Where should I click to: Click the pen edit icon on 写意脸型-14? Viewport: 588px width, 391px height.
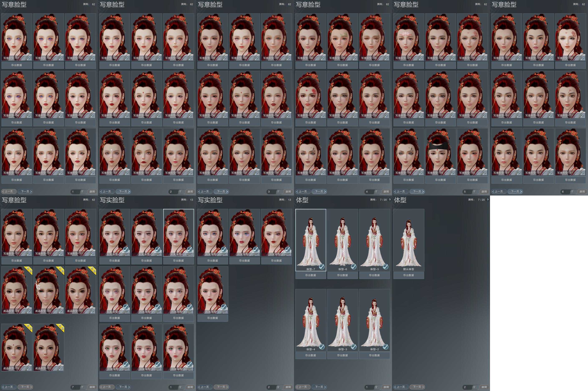click(452, 173)
